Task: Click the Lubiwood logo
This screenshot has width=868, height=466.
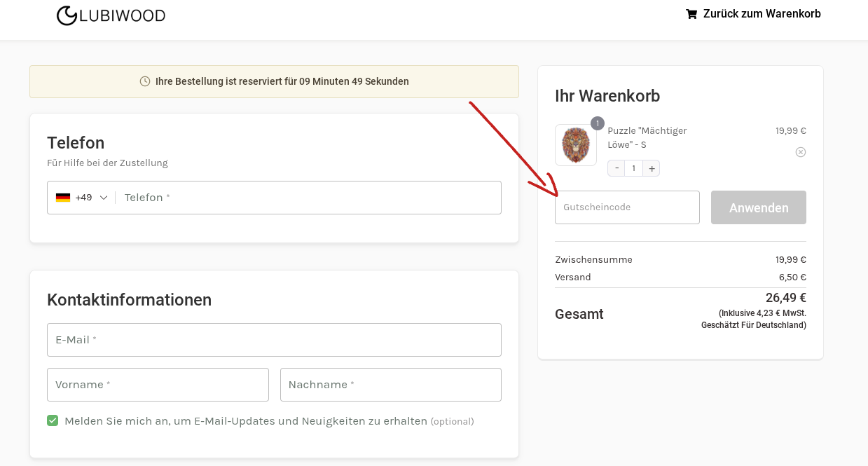Action: click(111, 15)
